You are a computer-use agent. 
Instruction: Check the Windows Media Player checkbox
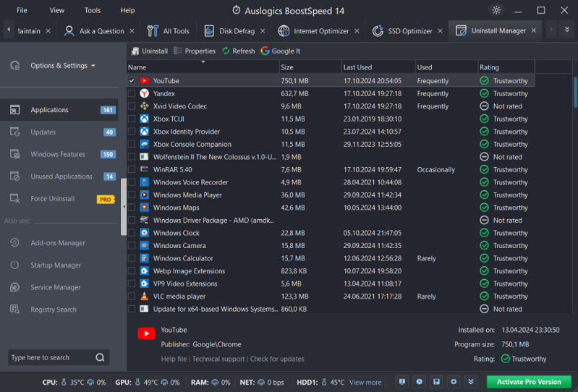click(x=132, y=195)
